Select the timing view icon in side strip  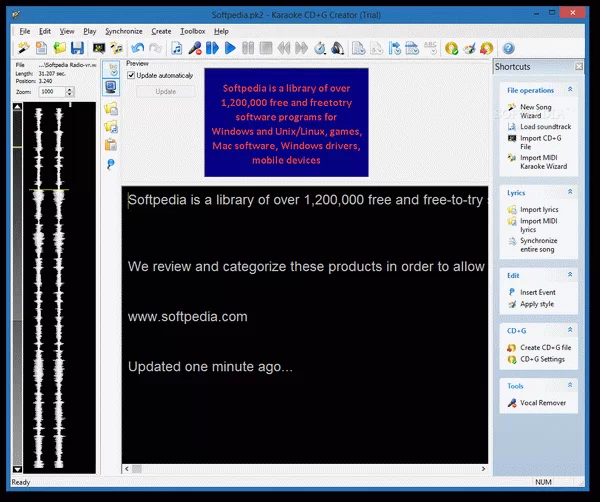[111, 69]
